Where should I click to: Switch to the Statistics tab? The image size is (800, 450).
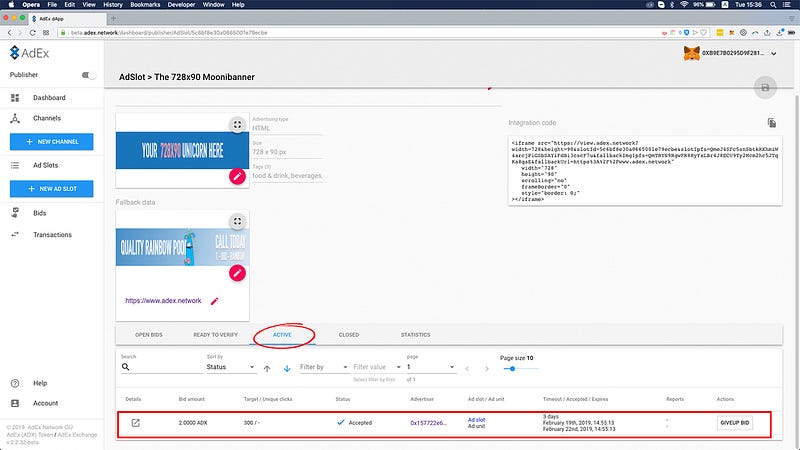[x=415, y=335]
